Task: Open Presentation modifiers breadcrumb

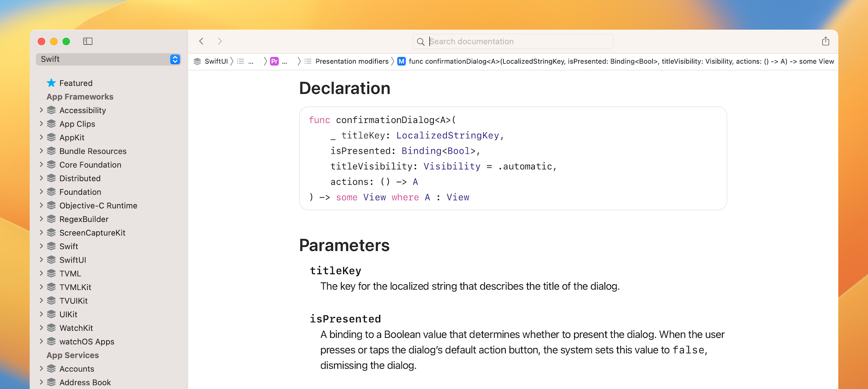Action: coord(346,61)
